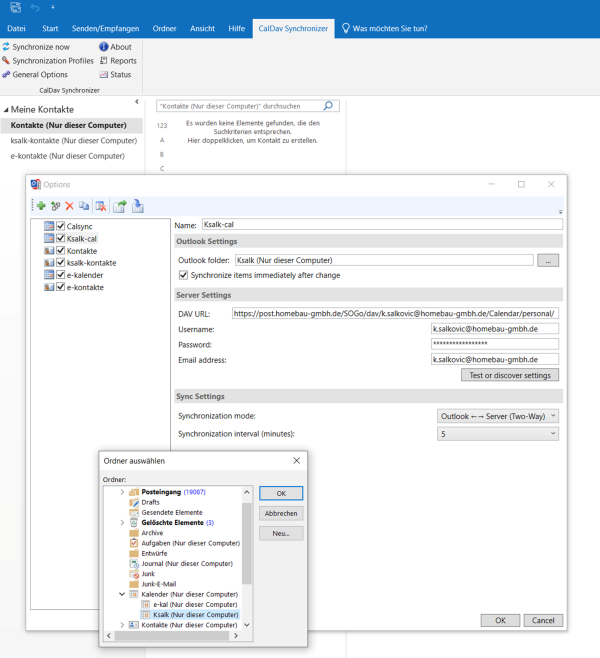Click the green plus add profile icon

click(41, 206)
